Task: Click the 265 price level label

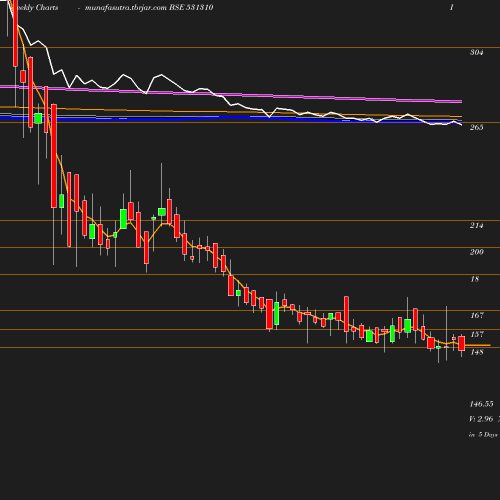Action: click(476, 127)
